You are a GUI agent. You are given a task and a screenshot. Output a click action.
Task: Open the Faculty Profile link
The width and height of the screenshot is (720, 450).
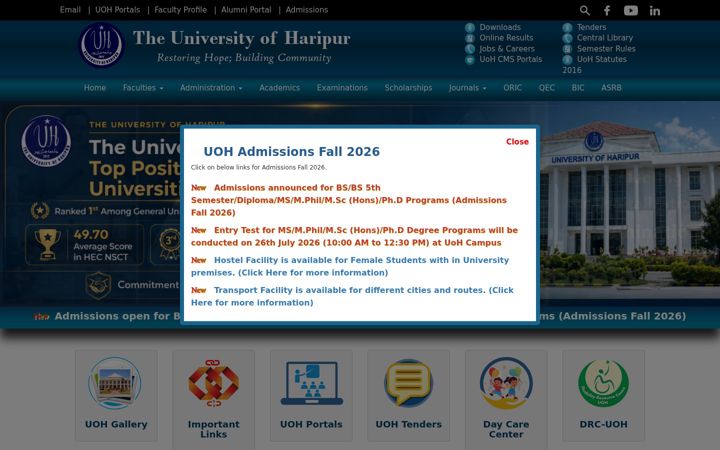click(x=180, y=10)
